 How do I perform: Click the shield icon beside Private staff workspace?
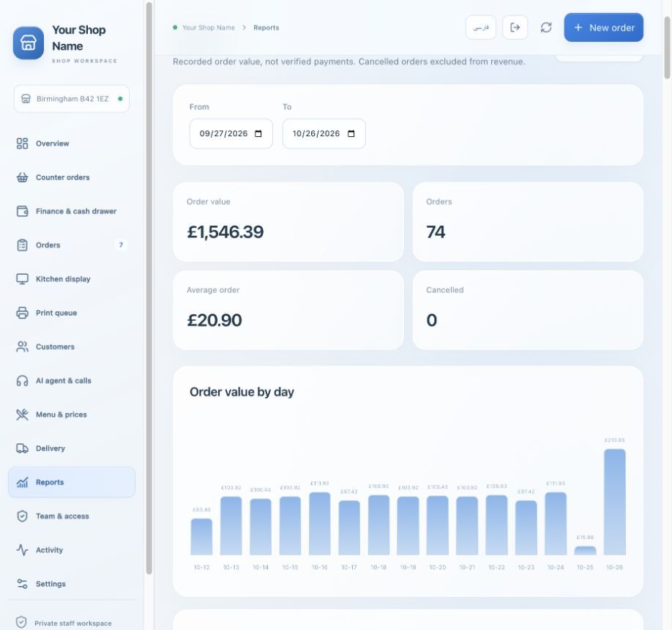tap(21, 622)
